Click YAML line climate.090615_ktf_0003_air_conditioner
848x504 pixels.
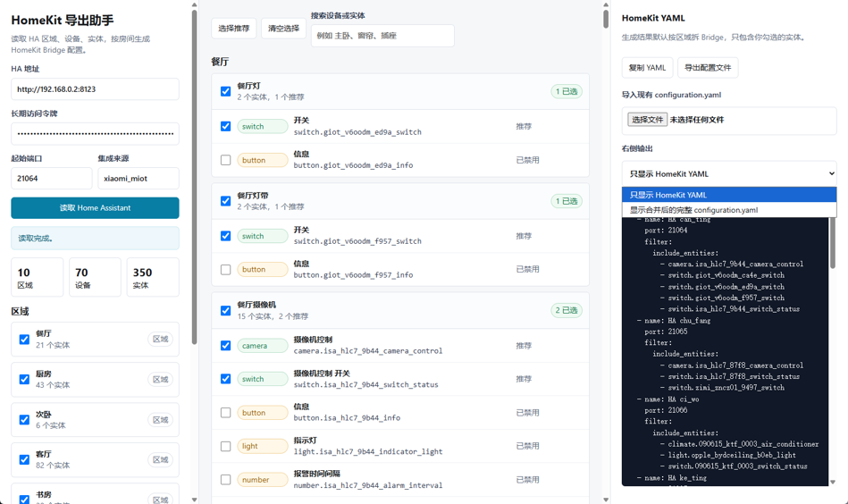739,444
